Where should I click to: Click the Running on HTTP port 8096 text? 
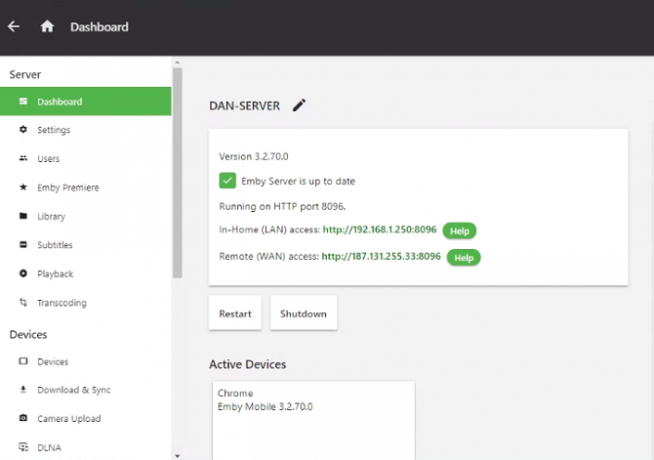[282, 206]
